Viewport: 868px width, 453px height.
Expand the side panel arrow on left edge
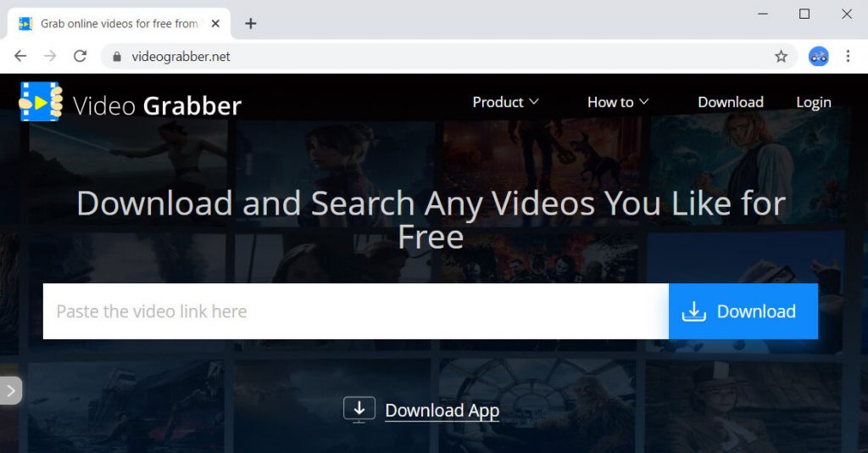click(10, 390)
